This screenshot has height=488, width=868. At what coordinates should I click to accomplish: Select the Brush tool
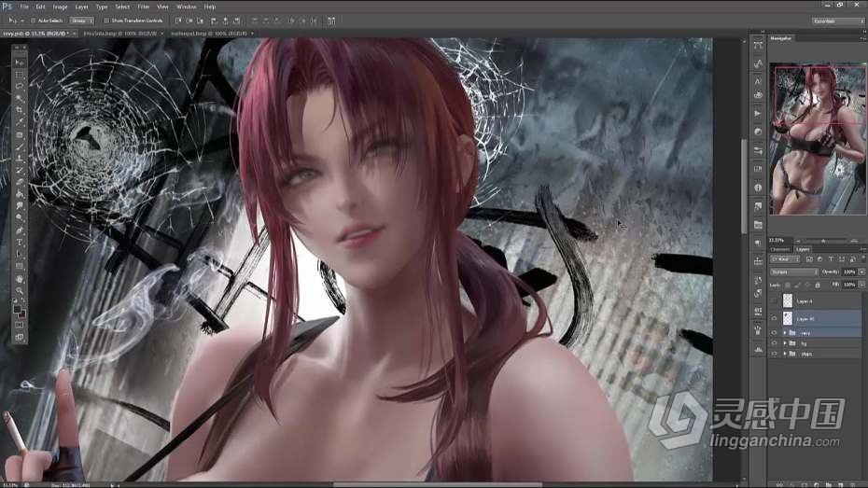(x=20, y=146)
